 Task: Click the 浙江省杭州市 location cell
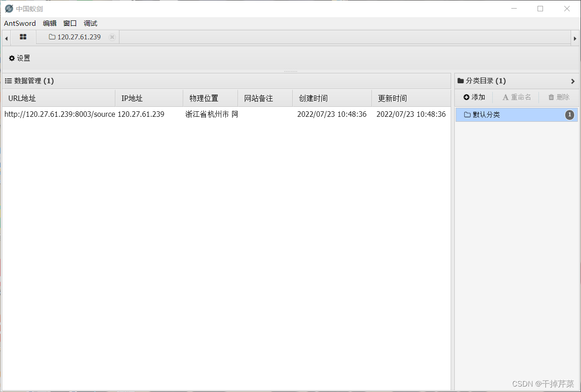click(x=211, y=114)
